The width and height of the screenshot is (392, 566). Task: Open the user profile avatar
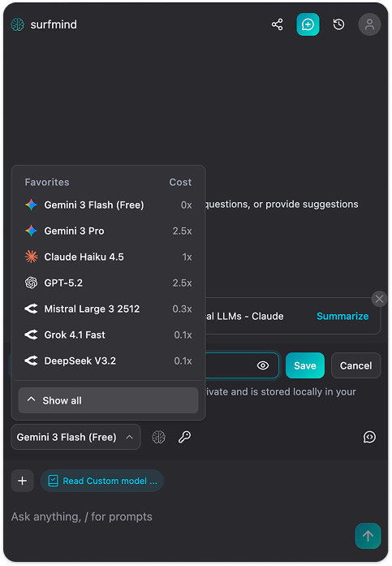pyautogui.click(x=369, y=24)
